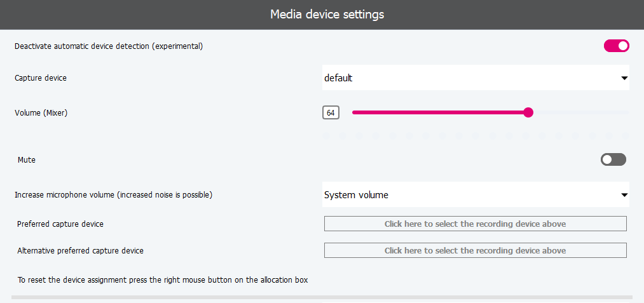Screen dimensions: 644x303
Task: Click the pink volume slider handle
Action: point(528,112)
